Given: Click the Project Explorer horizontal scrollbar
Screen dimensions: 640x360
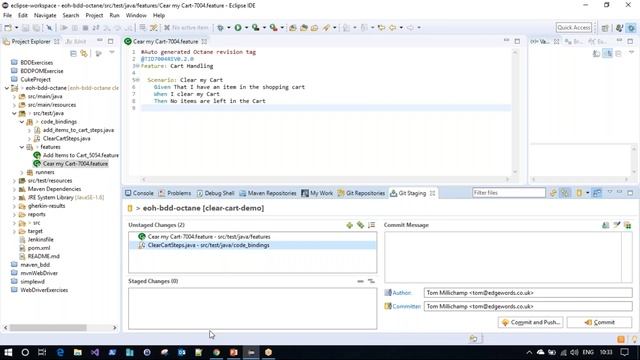Looking at the screenshot, I should [48, 328].
